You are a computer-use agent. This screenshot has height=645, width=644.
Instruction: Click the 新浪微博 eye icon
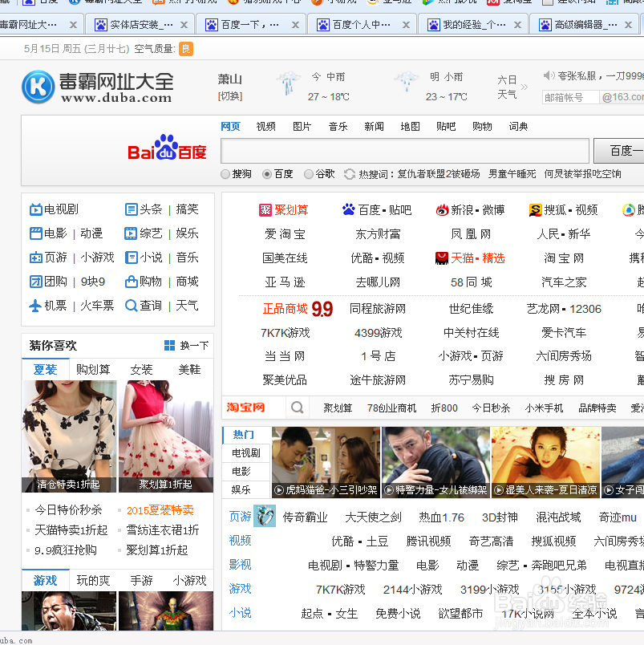click(442, 210)
